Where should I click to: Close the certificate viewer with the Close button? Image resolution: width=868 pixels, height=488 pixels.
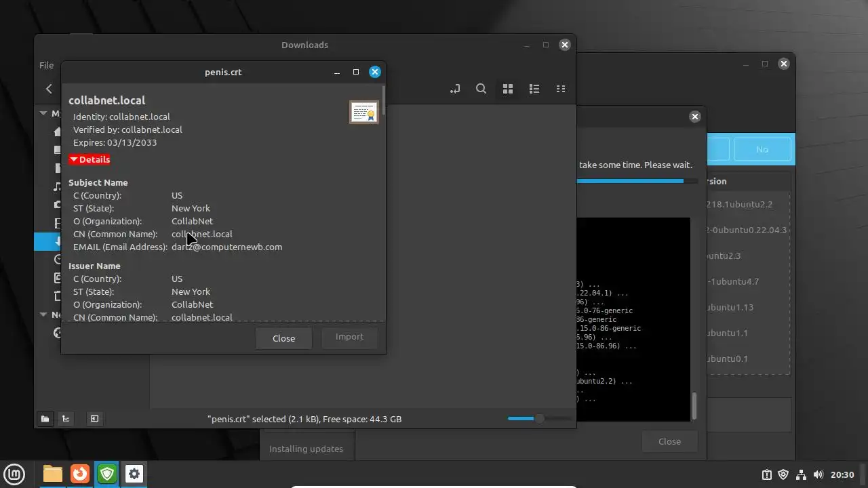[x=283, y=338]
